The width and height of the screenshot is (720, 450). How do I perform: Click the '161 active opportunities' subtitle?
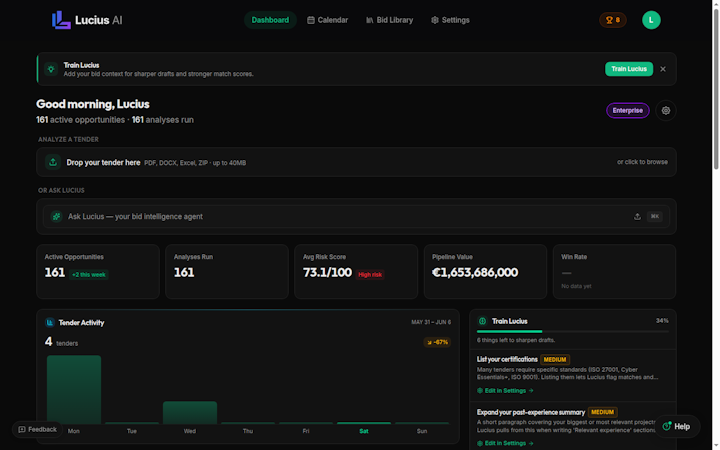80,120
